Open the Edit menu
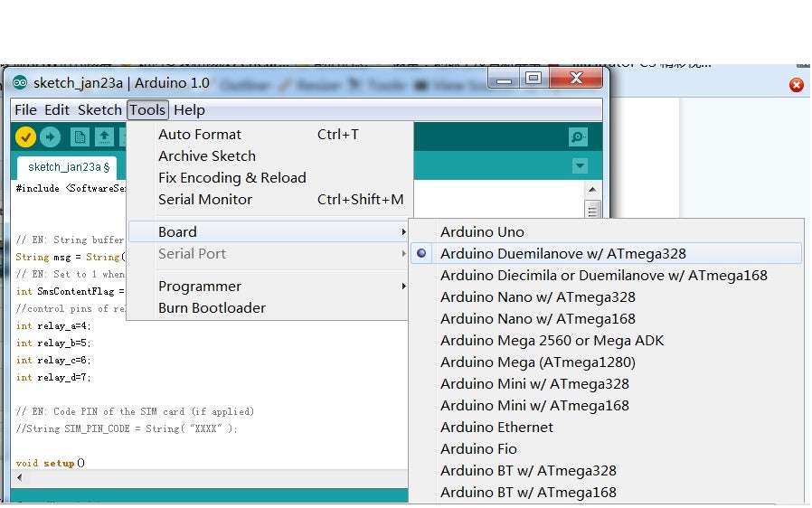The width and height of the screenshot is (812, 508). click(x=56, y=110)
